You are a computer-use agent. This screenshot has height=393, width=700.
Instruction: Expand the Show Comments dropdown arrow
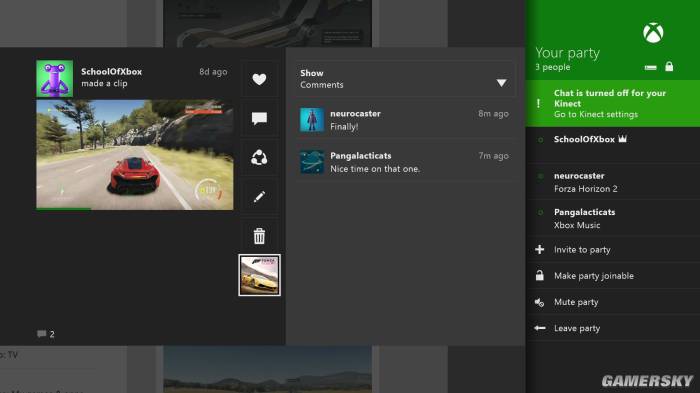click(x=501, y=83)
